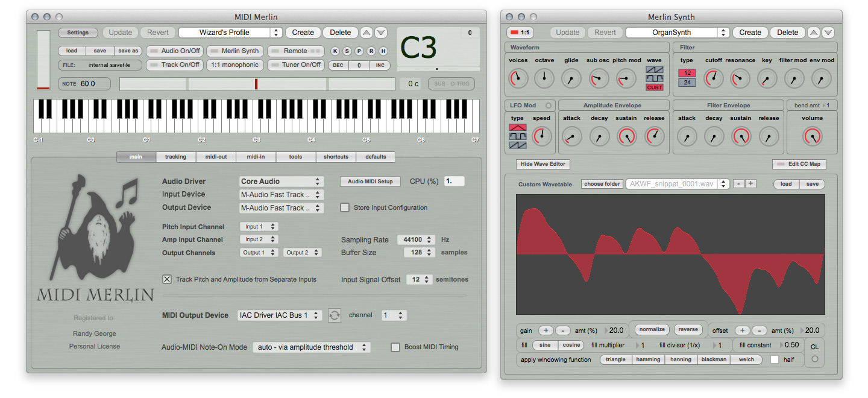The height and width of the screenshot is (398, 868).
Task: Click the previous-preset up arrow in MIDI Merlin
Action: coord(366,33)
